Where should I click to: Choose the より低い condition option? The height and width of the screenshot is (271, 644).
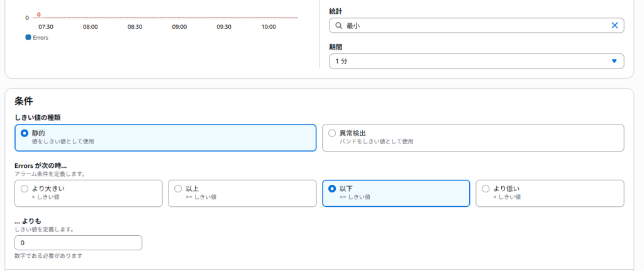[550, 193]
